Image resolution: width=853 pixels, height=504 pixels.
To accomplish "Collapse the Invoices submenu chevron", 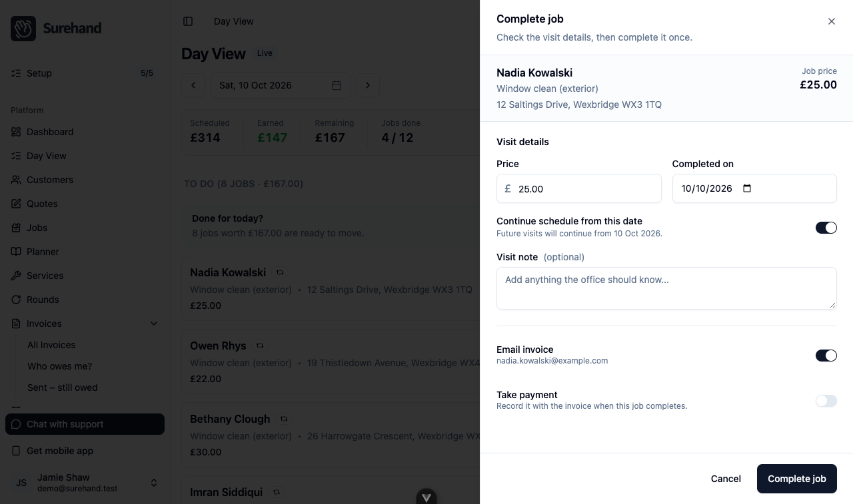I will [154, 324].
